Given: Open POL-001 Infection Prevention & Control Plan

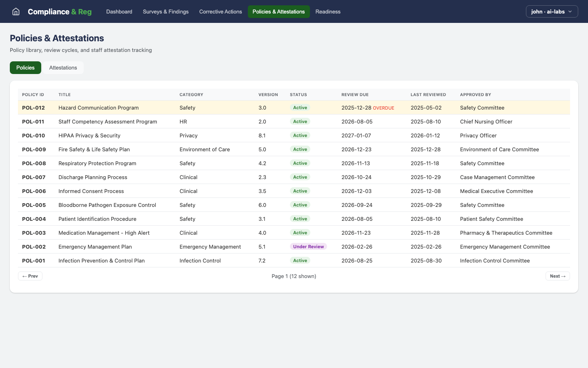Looking at the screenshot, I should (x=101, y=260).
